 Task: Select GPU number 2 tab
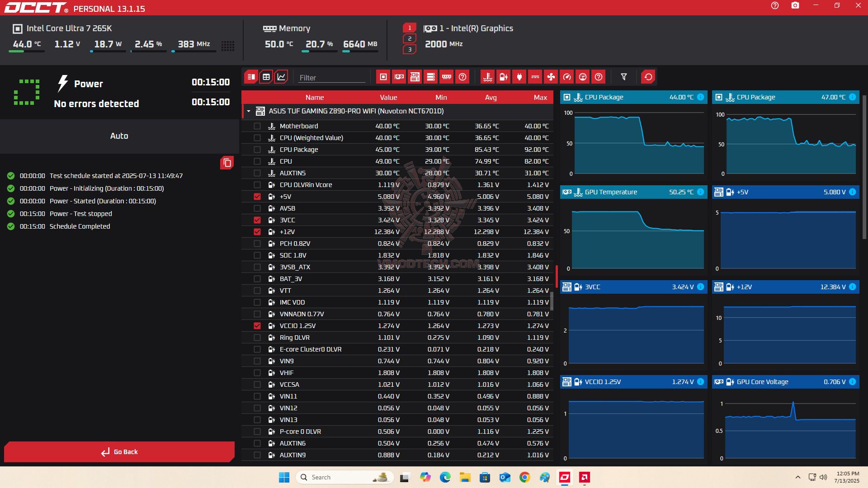pyautogui.click(x=410, y=39)
